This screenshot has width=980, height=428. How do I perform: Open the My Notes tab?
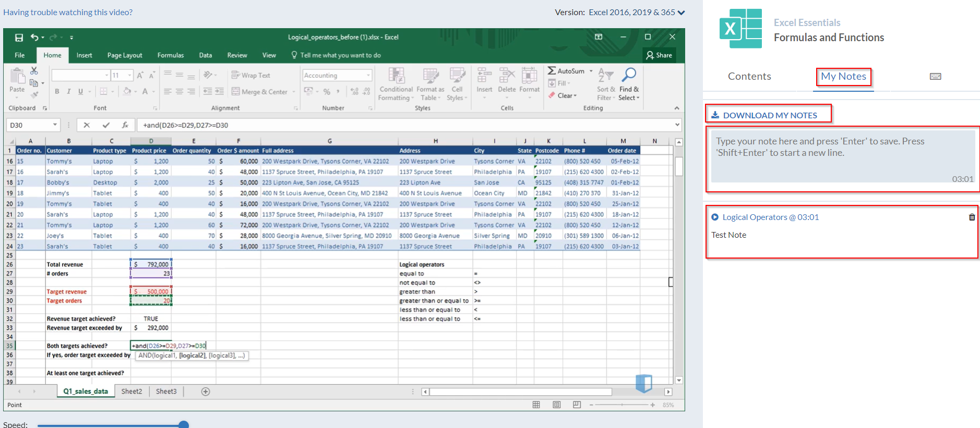[x=843, y=77]
